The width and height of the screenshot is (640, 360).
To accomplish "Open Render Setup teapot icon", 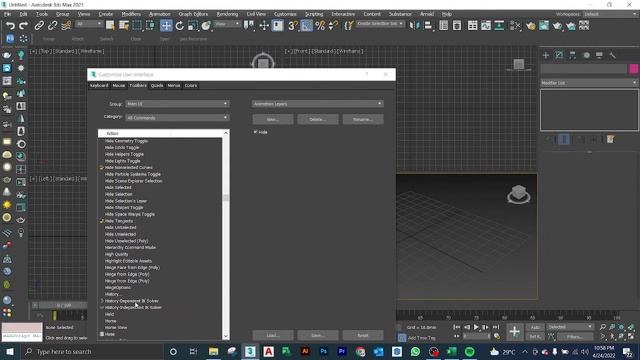I will (544, 26).
